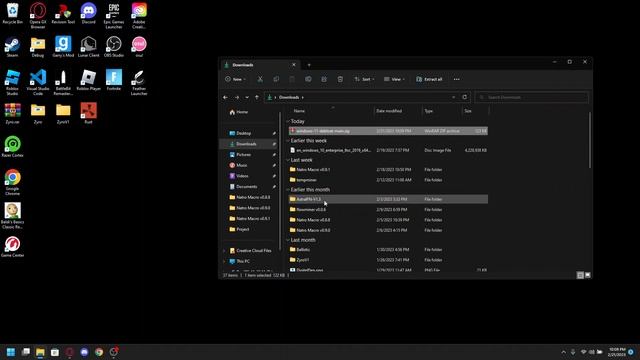Click the Rename icon in Explorer toolbar
Image resolution: width=640 pixels, height=360 pixels.
(308, 79)
